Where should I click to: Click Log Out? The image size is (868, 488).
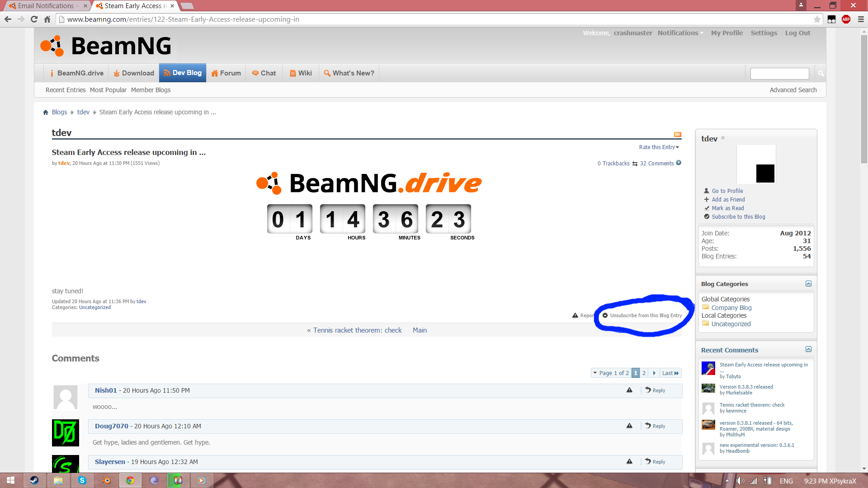[x=797, y=33]
